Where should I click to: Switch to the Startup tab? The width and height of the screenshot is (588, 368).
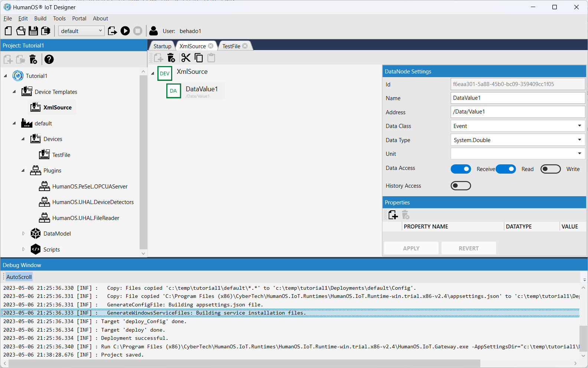[x=162, y=46]
